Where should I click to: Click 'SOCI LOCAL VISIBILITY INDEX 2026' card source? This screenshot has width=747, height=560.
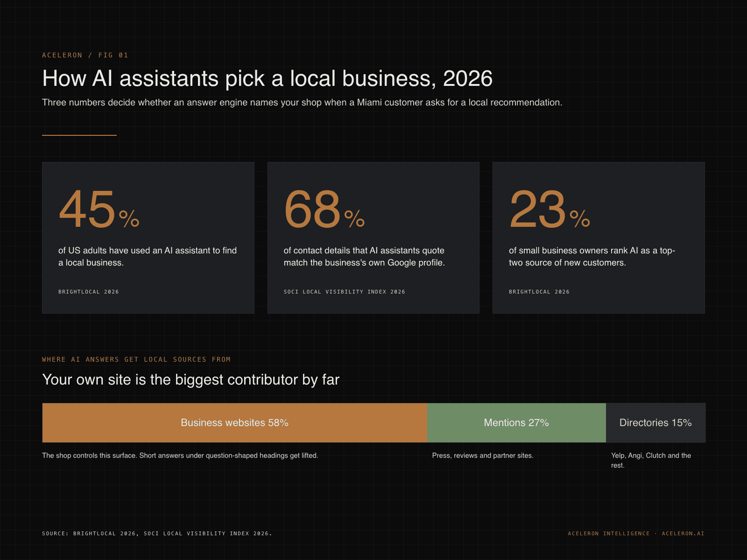pos(344,292)
